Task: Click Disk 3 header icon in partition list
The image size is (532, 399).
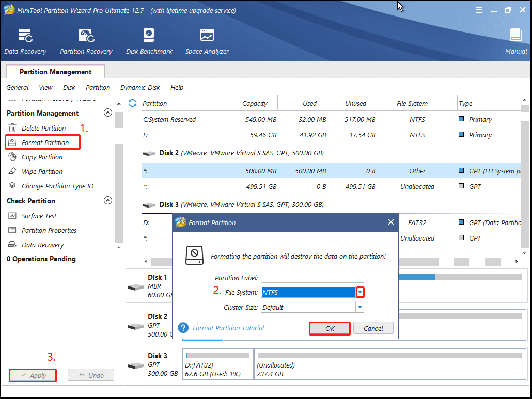Action: point(149,205)
